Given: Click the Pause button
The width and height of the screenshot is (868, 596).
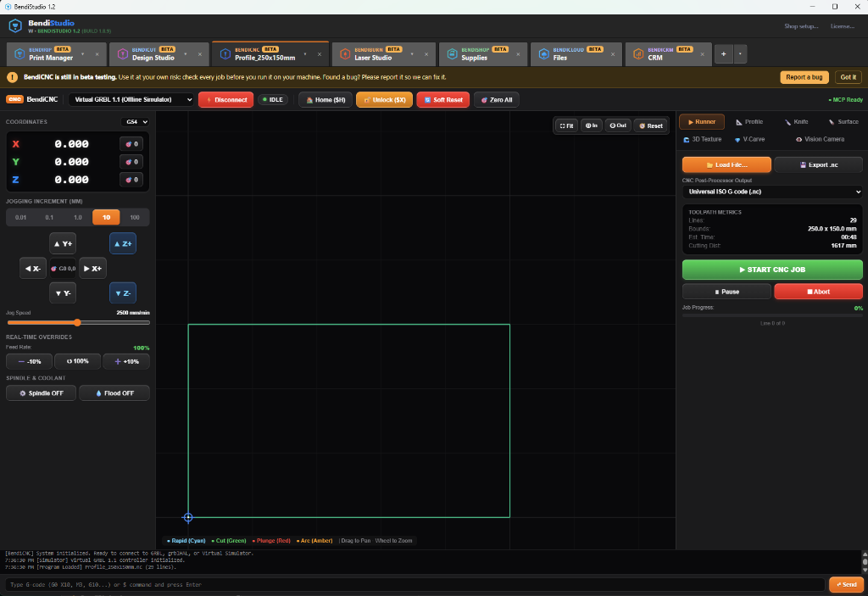Looking at the screenshot, I should 726,292.
